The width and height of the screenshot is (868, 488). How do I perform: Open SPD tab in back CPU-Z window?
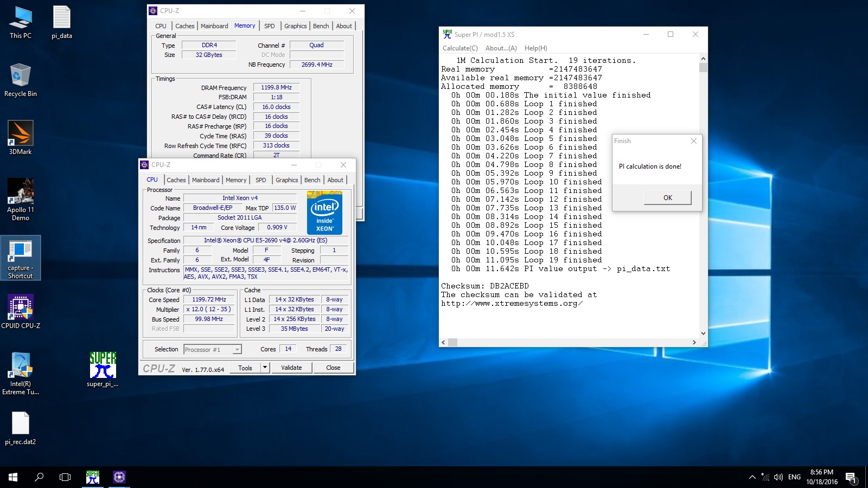pyautogui.click(x=270, y=26)
